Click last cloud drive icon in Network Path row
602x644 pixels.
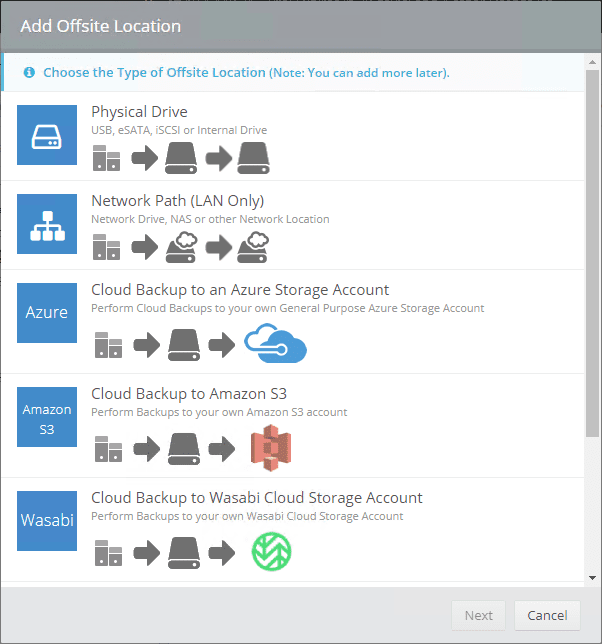pos(253,247)
